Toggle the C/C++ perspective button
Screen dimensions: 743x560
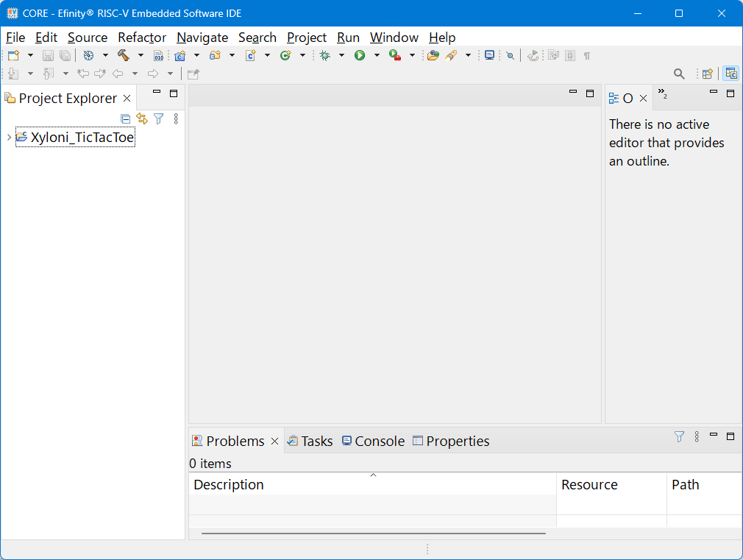point(730,74)
